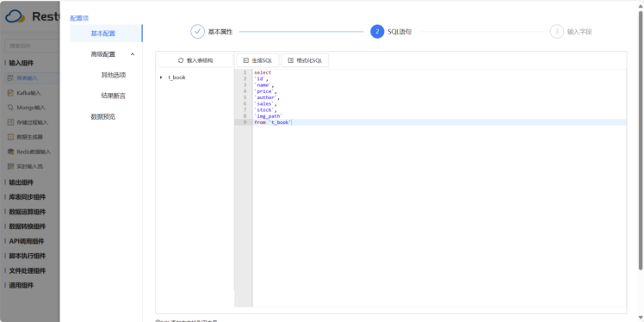Click the `id` column on line 2
644x322 pixels.
click(260, 78)
